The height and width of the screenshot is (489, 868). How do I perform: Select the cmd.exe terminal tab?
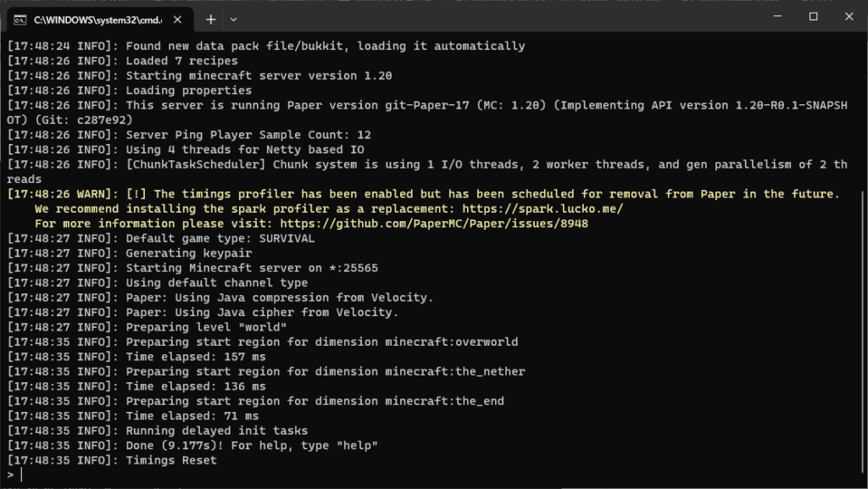point(100,19)
